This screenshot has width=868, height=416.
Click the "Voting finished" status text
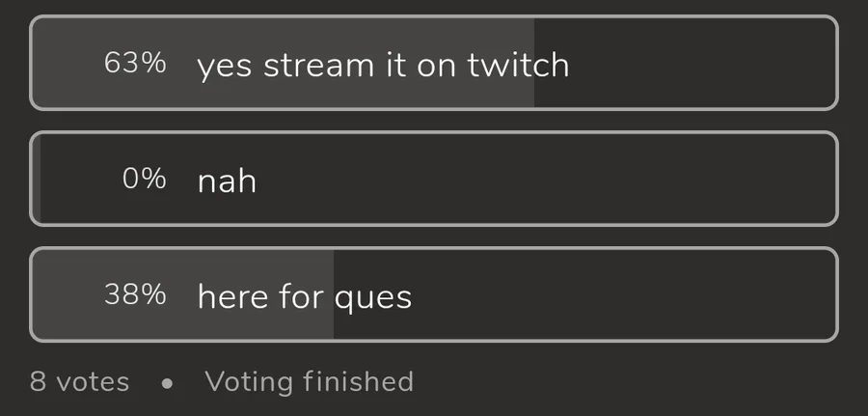(309, 382)
